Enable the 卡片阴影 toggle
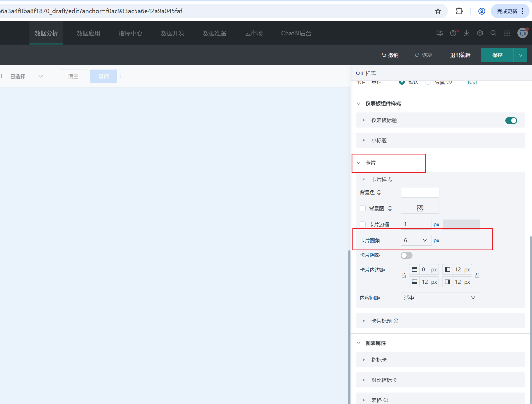Image resolution: width=532 pixels, height=404 pixels. pos(406,255)
